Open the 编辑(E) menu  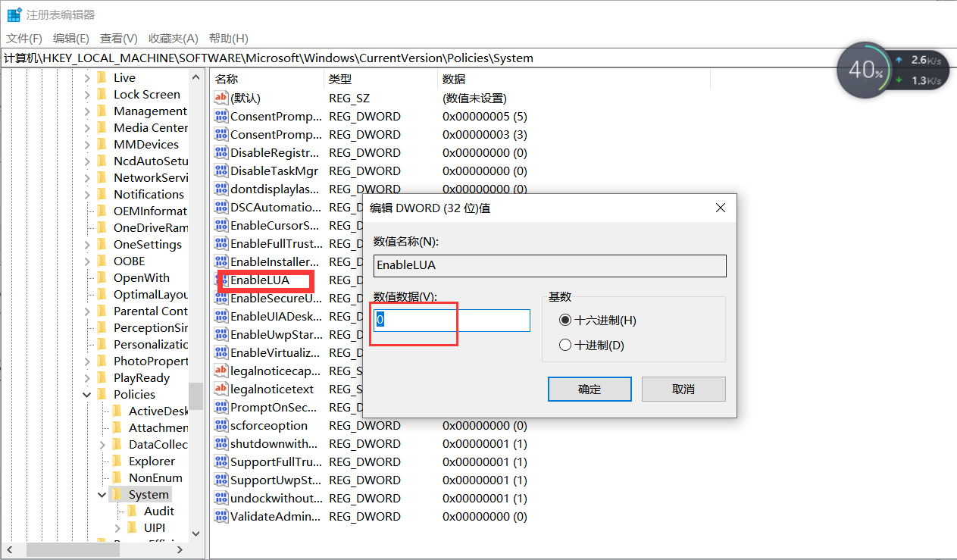point(71,38)
